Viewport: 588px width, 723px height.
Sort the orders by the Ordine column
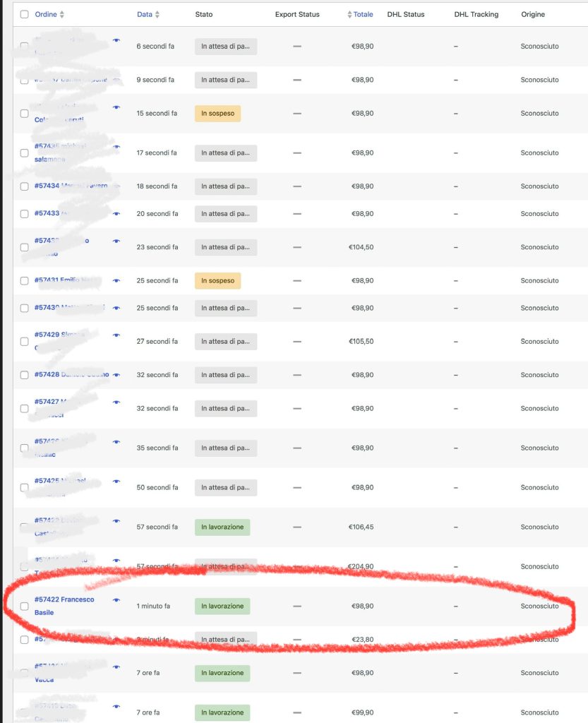coord(46,14)
